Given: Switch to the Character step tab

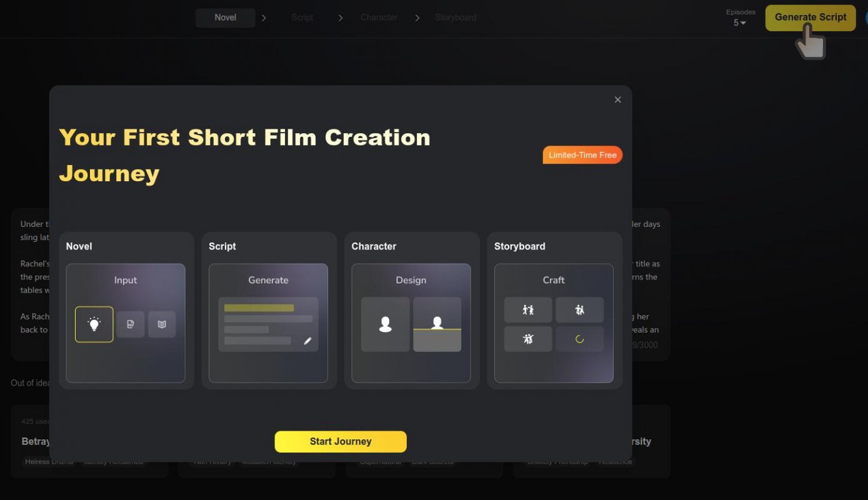Looking at the screenshot, I should tap(379, 17).
